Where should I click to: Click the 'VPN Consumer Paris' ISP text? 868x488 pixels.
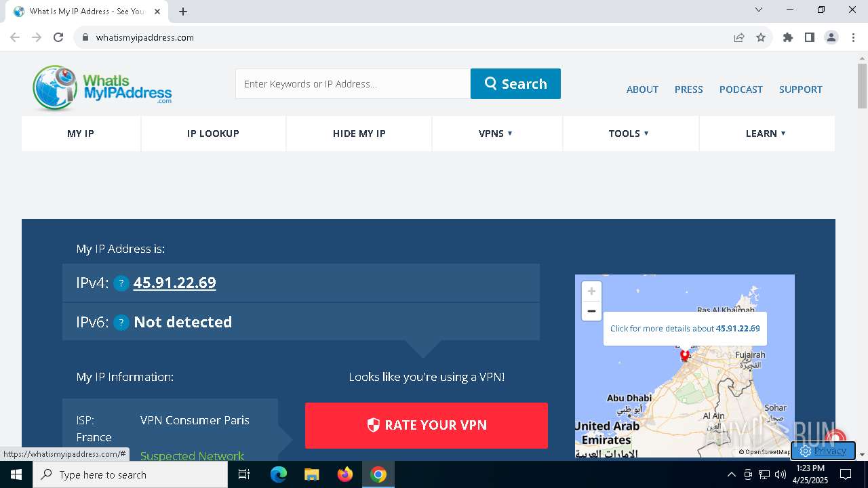tap(195, 420)
